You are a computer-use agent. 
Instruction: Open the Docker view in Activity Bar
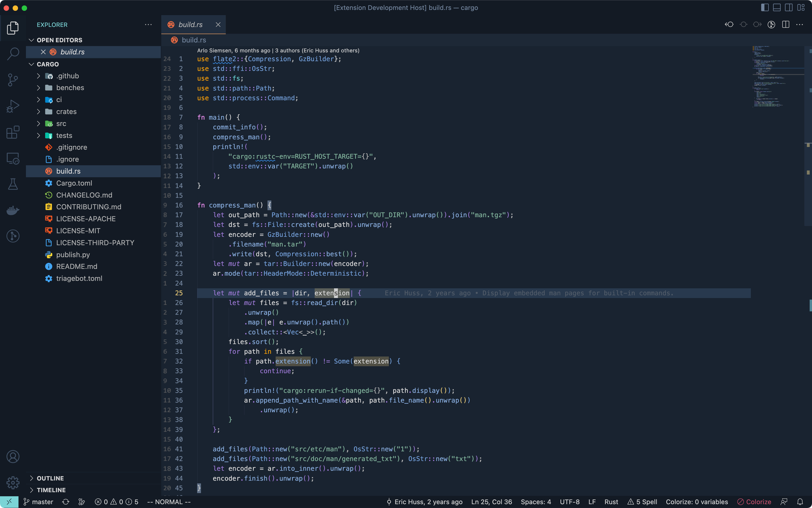click(13, 210)
